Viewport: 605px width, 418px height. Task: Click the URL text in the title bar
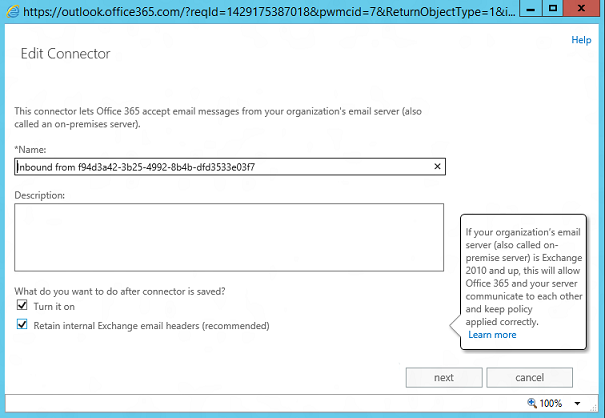(x=269, y=12)
